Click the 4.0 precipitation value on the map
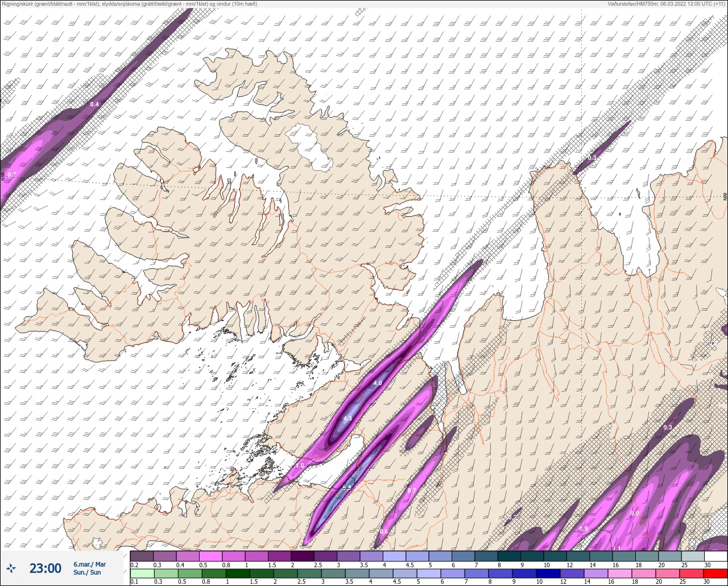Image resolution: width=728 pixels, height=586 pixels. click(378, 383)
